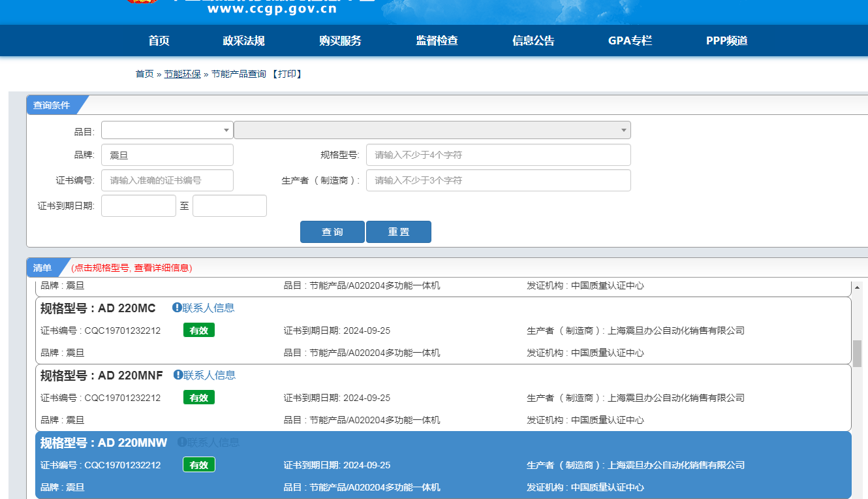Image resolution: width=868 pixels, height=499 pixels.
Task: Click info icon beside AD 220MC contact link
Action: pyautogui.click(x=177, y=308)
